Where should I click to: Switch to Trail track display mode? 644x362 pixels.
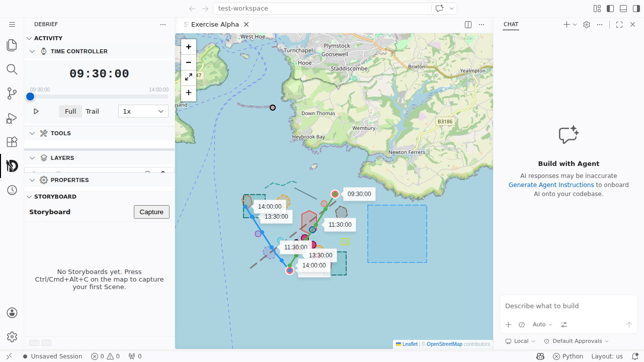92,111
